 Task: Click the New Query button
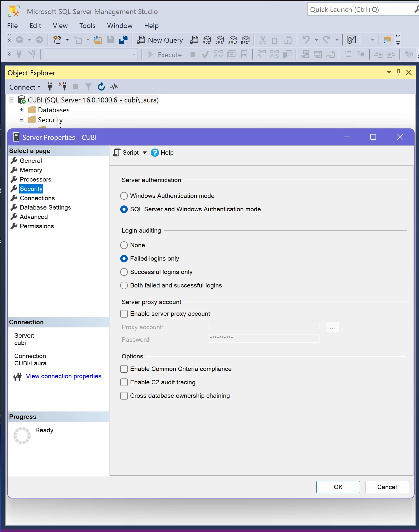point(160,40)
